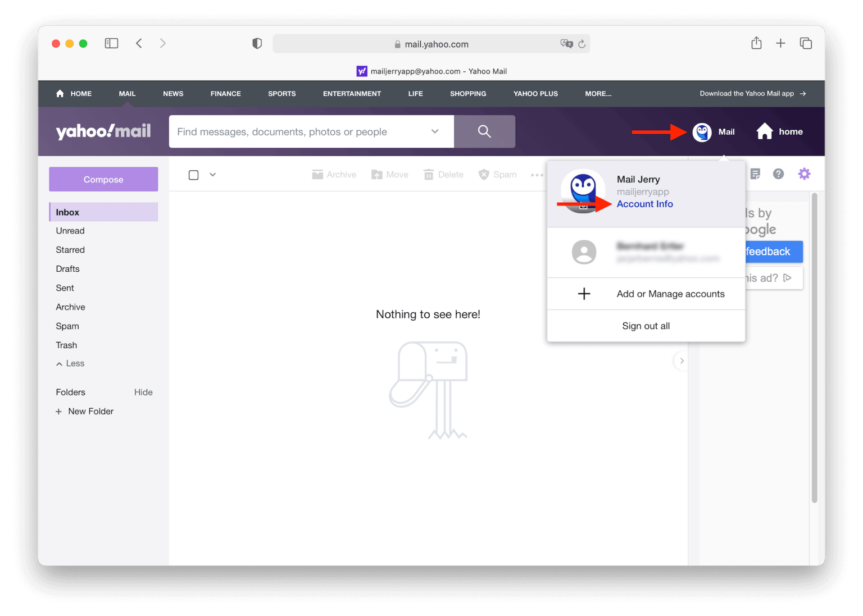
Task: Click the home house icon in header
Action: 765,131
